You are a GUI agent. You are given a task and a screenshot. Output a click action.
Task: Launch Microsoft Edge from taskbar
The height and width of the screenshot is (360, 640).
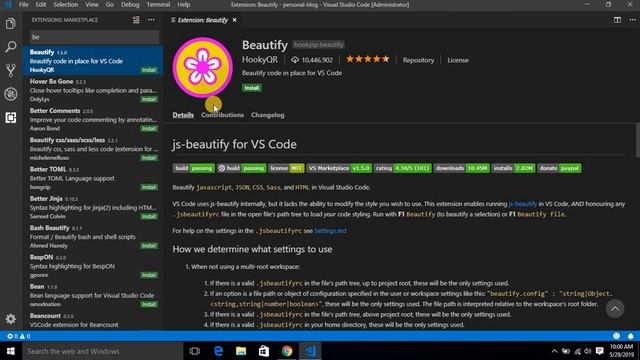(218, 351)
